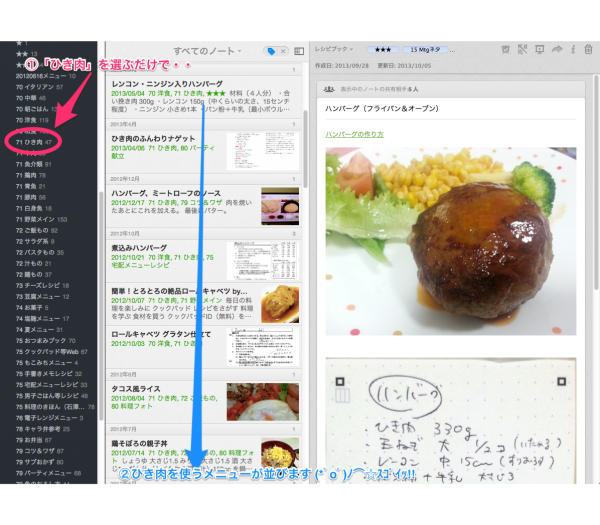Screen dimensions: 600x525
Task: Open note レンコン・ニンジン入りハンバーグ
Action: coord(204,96)
